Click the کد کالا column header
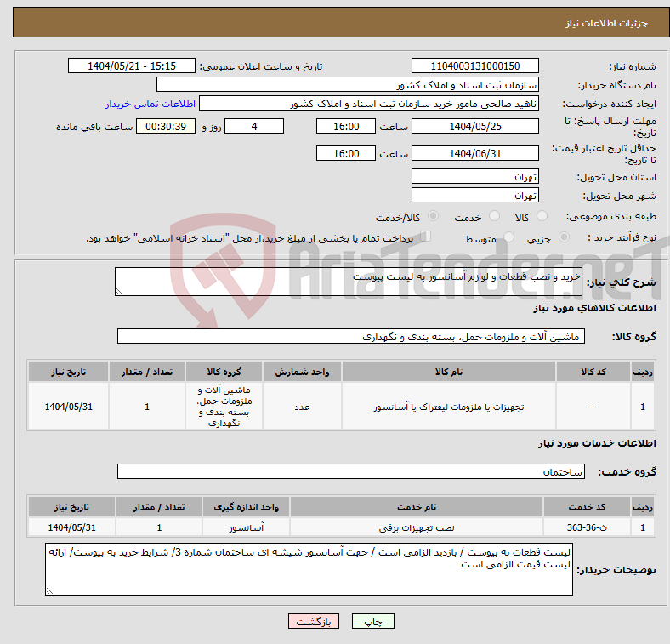The height and width of the screenshot is (644, 670). click(x=593, y=372)
